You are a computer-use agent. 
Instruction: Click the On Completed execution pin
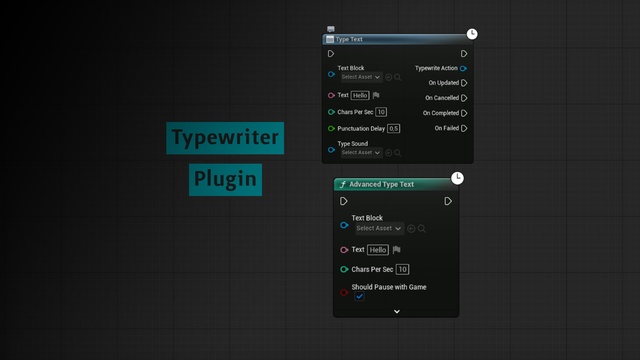click(464, 113)
